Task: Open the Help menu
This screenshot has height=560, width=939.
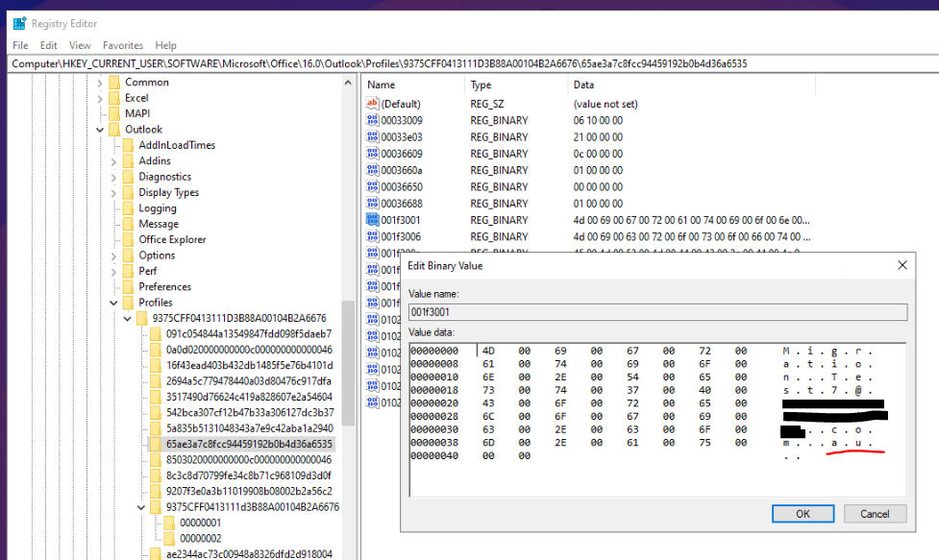Action: (166, 45)
